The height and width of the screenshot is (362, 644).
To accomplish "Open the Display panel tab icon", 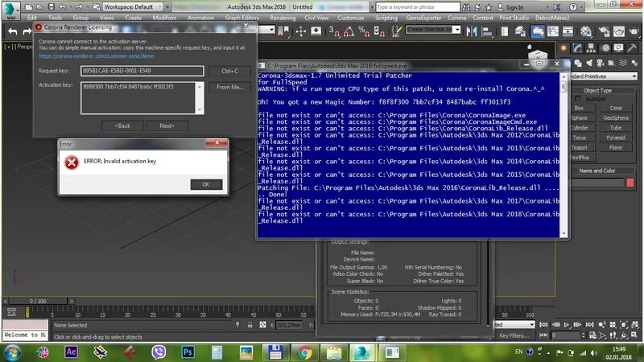I will (x=618, y=48).
